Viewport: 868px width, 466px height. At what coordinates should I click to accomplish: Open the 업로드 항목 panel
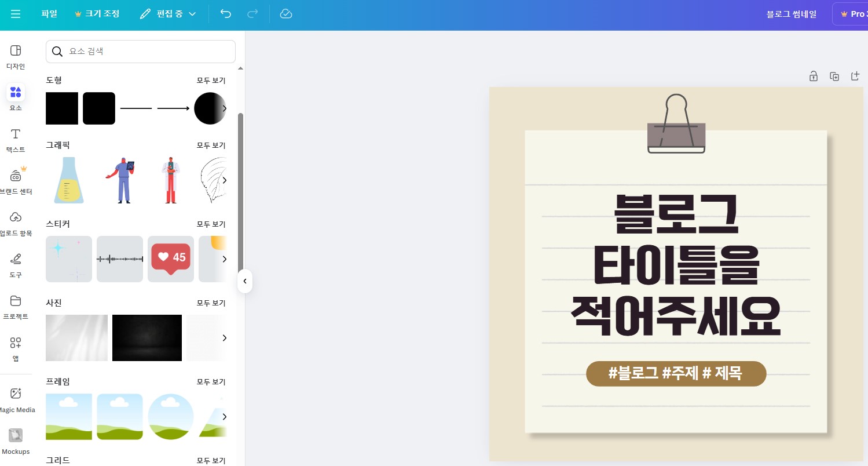[x=16, y=223]
